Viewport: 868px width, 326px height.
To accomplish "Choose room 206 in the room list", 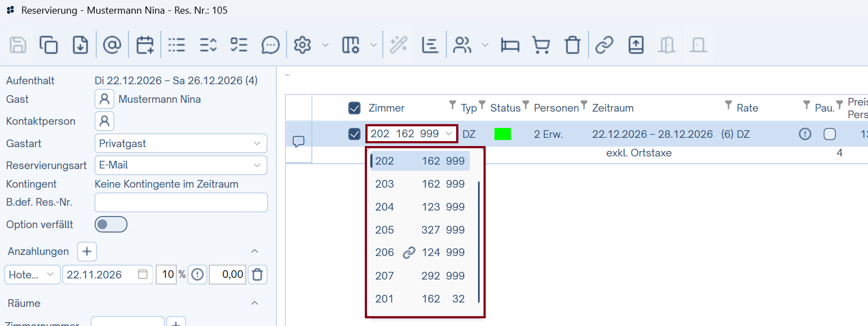I will [x=420, y=252].
